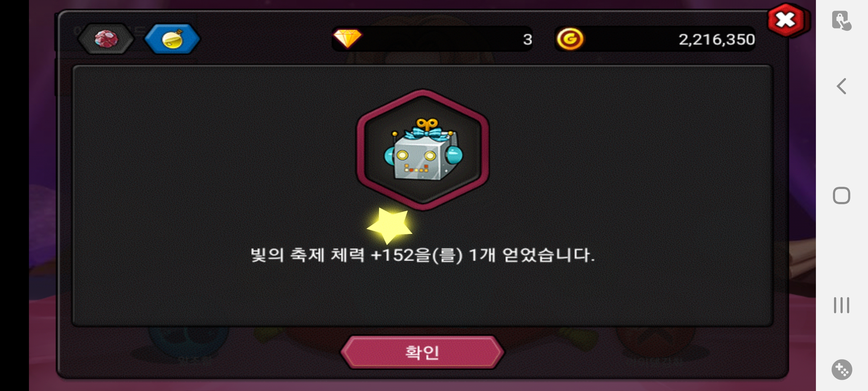
Task: Switch to the blue potion hexagon tab
Action: [x=172, y=39]
